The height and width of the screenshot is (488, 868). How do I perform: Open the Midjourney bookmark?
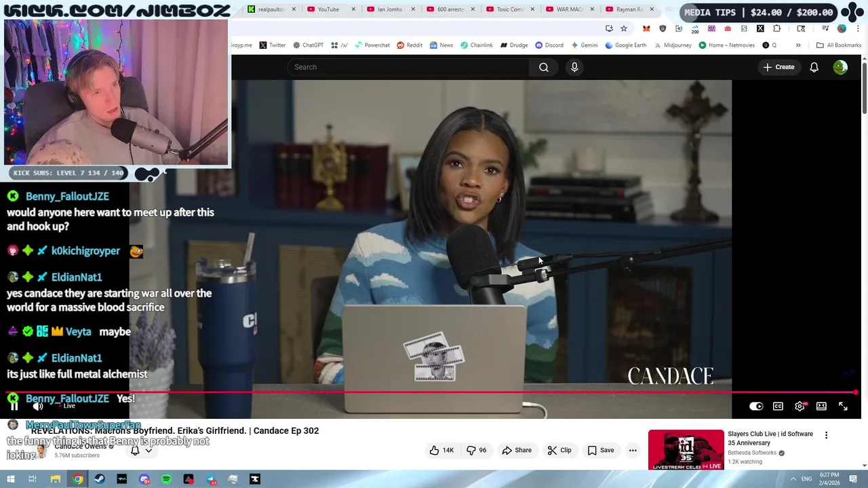[x=673, y=45]
